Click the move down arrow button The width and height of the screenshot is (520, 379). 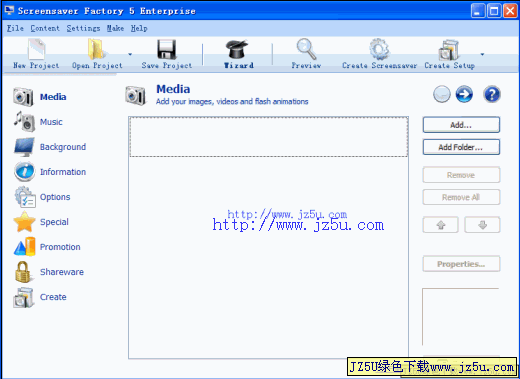pyautogui.click(x=482, y=225)
